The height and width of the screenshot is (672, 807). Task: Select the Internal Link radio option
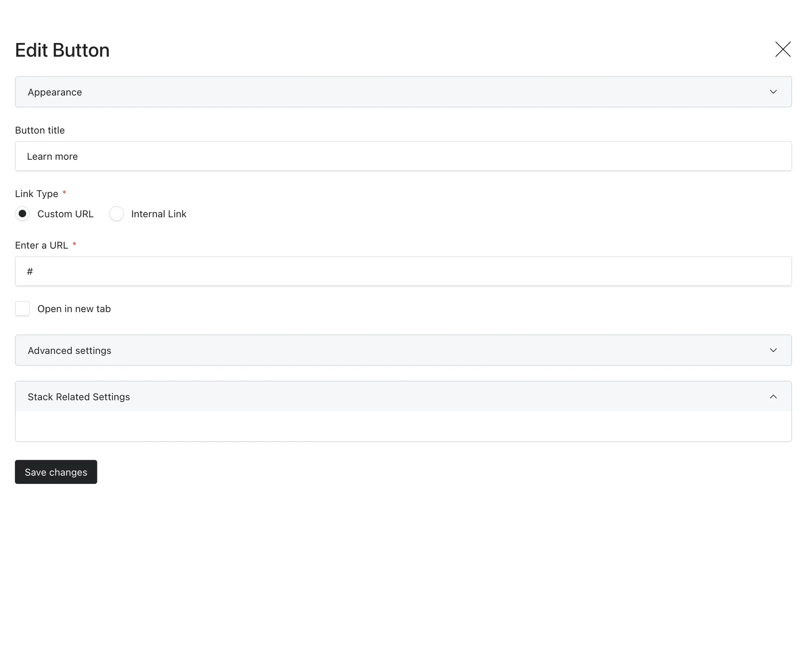[x=117, y=214]
